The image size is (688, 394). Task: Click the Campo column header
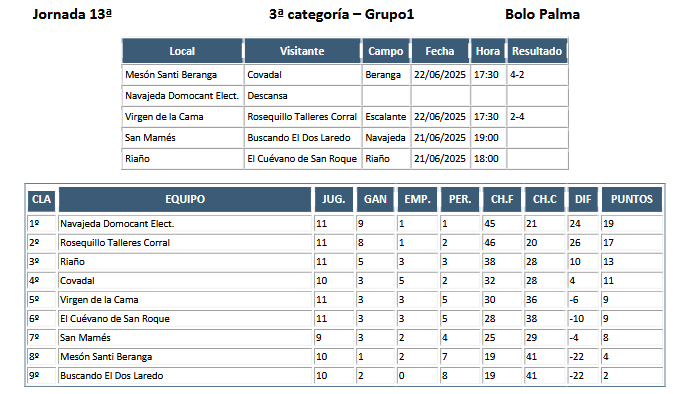[386, 51]
